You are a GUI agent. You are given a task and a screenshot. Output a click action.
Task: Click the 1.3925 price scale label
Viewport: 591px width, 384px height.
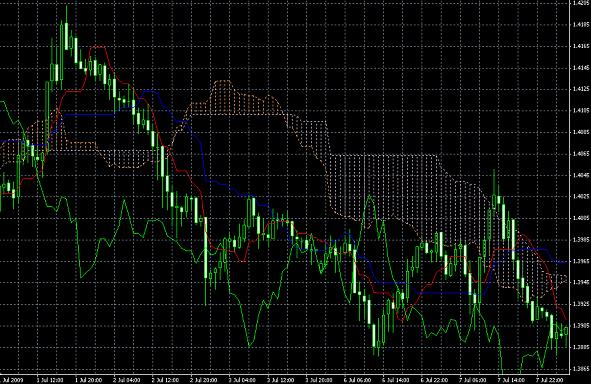(580, 304)
